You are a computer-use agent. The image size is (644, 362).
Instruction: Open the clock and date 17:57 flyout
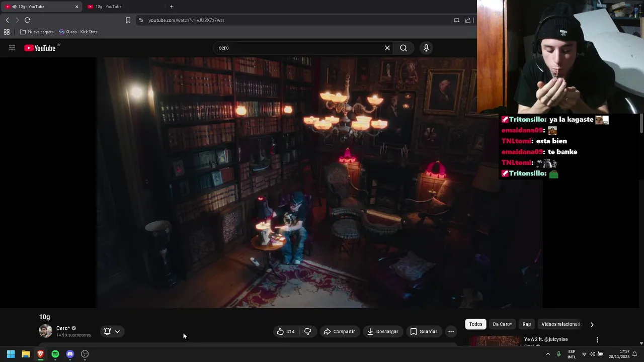(619, 354)
